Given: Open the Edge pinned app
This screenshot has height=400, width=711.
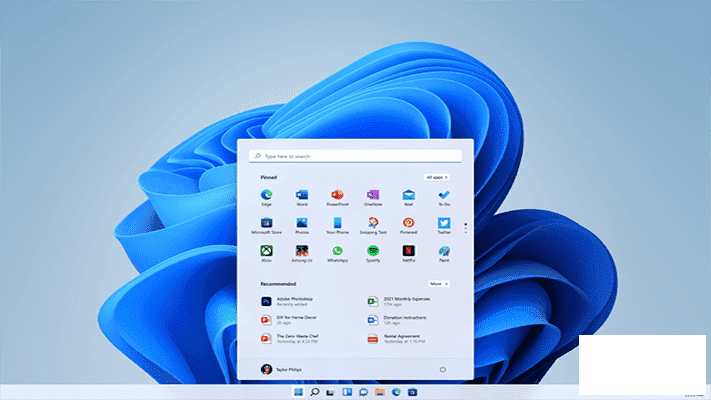Looking at the screenshot, I should click(x=266, y=197).
